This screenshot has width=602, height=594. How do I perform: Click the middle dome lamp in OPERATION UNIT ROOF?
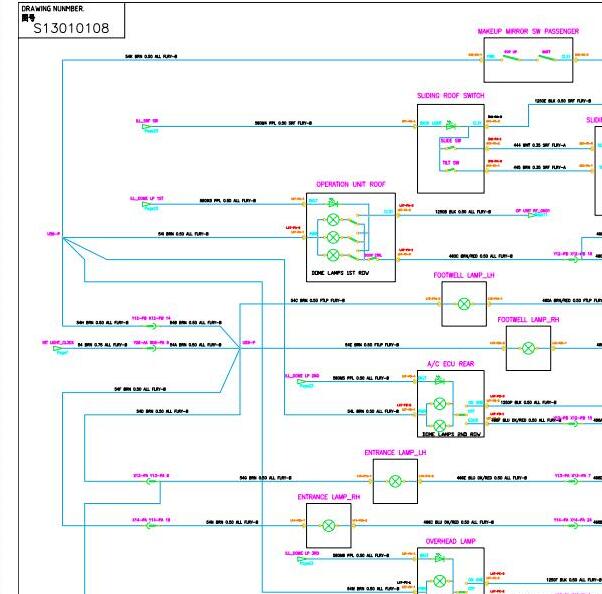[333, 237]
